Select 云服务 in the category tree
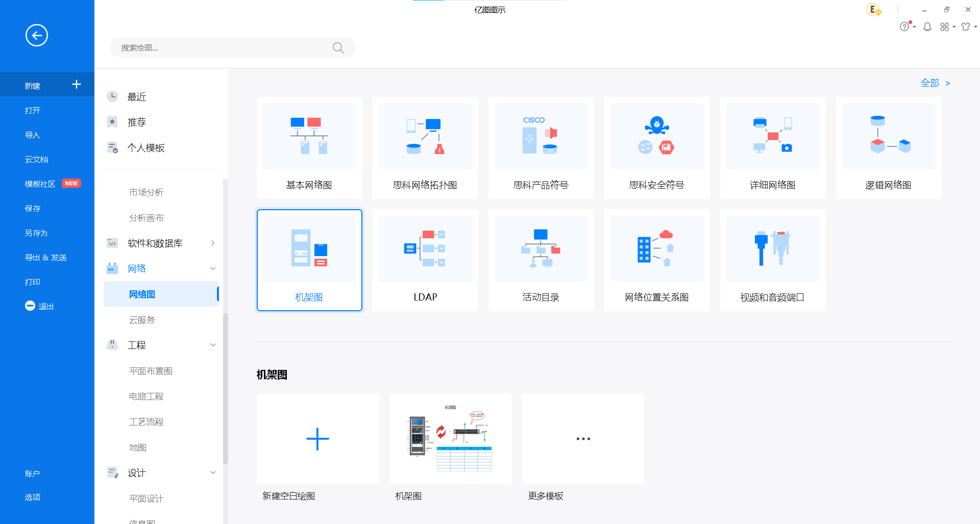The width and height of the screenshot is (980, 524). (x=142, y=320)
